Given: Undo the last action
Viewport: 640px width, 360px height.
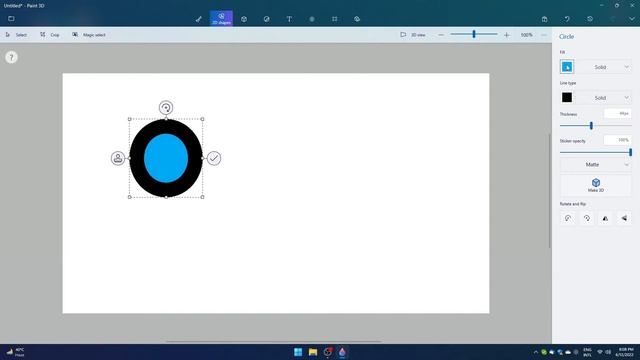Looking at the screenshot, I should [x=567, y=19].
